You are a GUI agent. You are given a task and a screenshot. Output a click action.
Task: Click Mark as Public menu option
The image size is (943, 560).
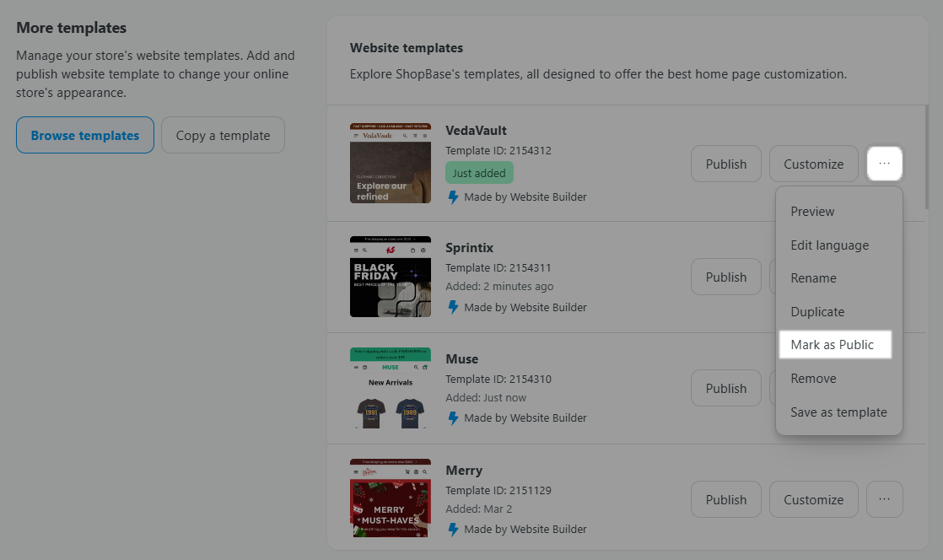tap(833, 345)
